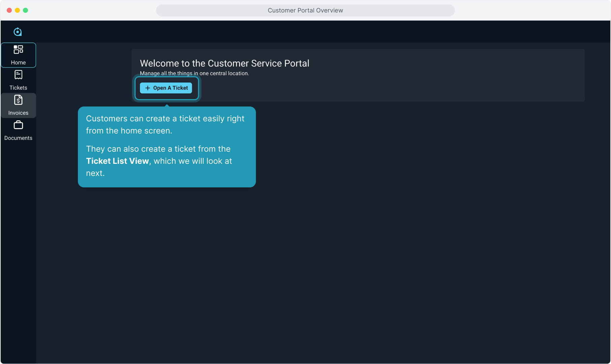
Task: Click the plus icon on Open A Ticket
Action: 147,88
